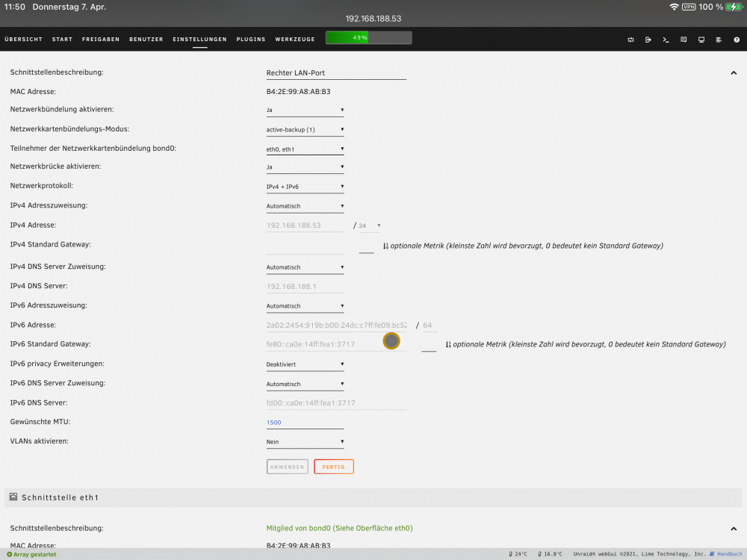Switch to the Start tab
The height and width of the screenshot is (560, 747).
click(x=63, y=40)
